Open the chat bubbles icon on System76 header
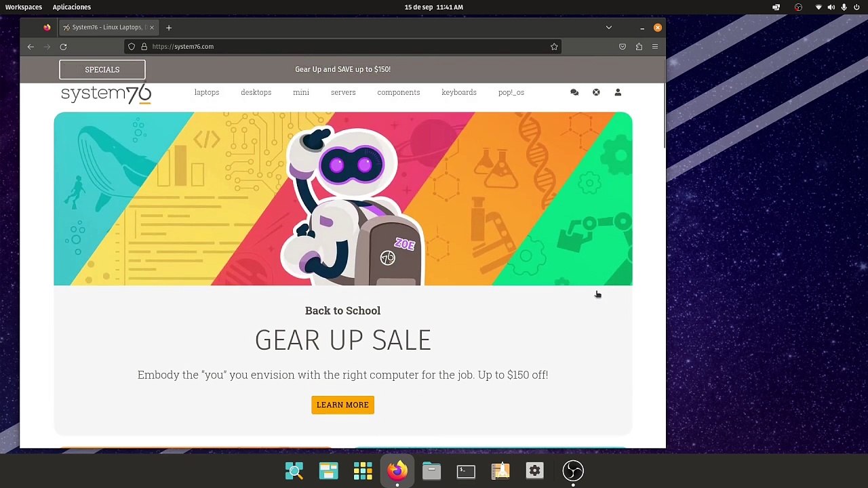The height and width of the screenshot is (488, 868). pyautogui.click(x=574, y=92)
